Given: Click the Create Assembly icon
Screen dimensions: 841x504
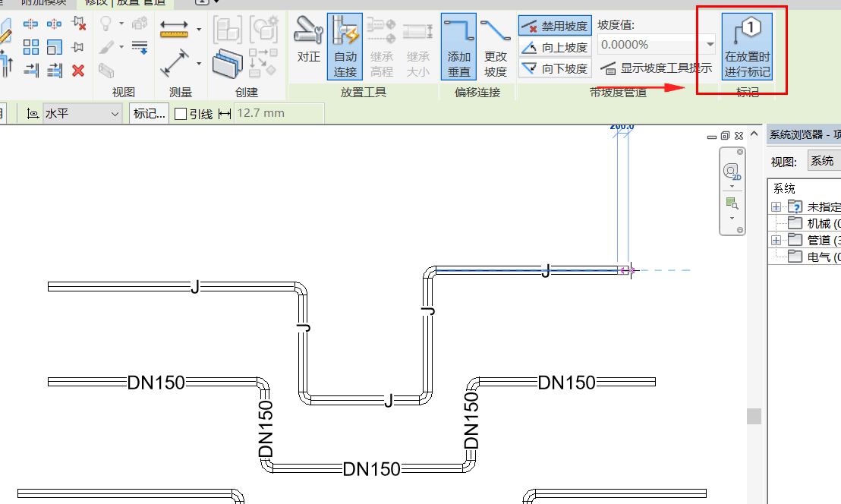Looking at the screenshot, I should [228, 30].
